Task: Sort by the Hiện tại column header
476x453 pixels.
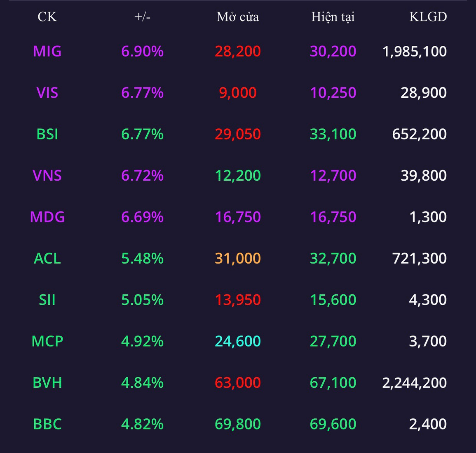Action: point(333,17)
